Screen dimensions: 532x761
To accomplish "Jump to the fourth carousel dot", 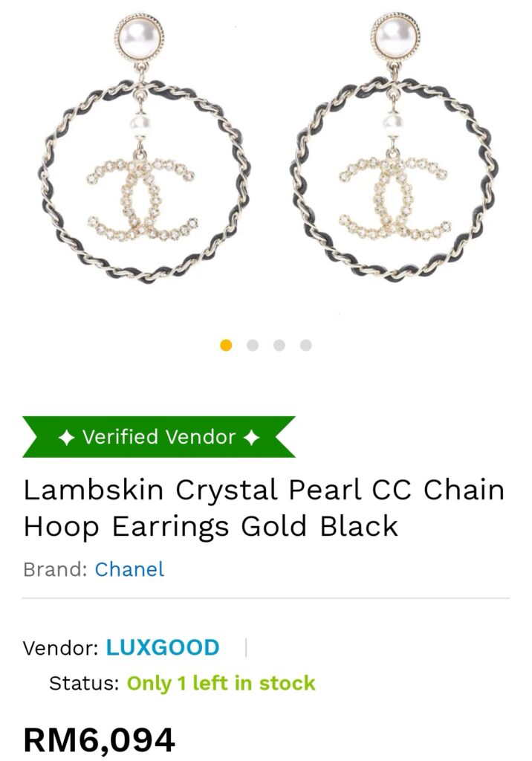I will pos(306,345).
